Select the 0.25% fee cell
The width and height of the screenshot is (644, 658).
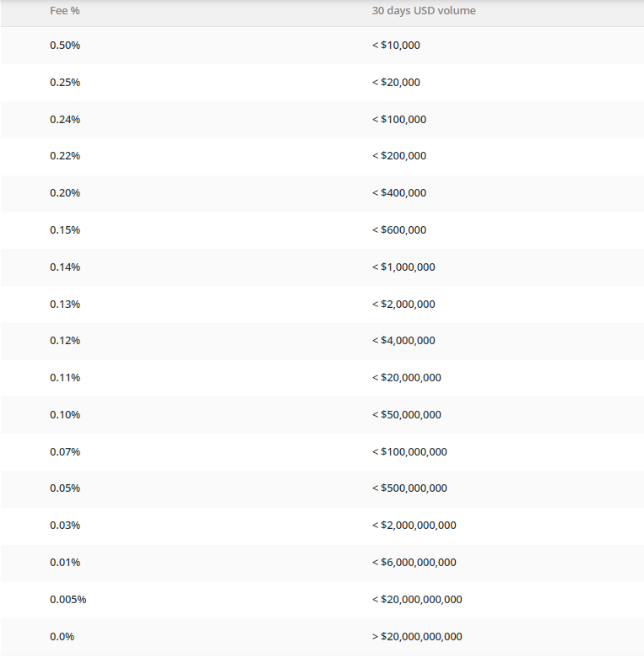(x=65, y=83)
